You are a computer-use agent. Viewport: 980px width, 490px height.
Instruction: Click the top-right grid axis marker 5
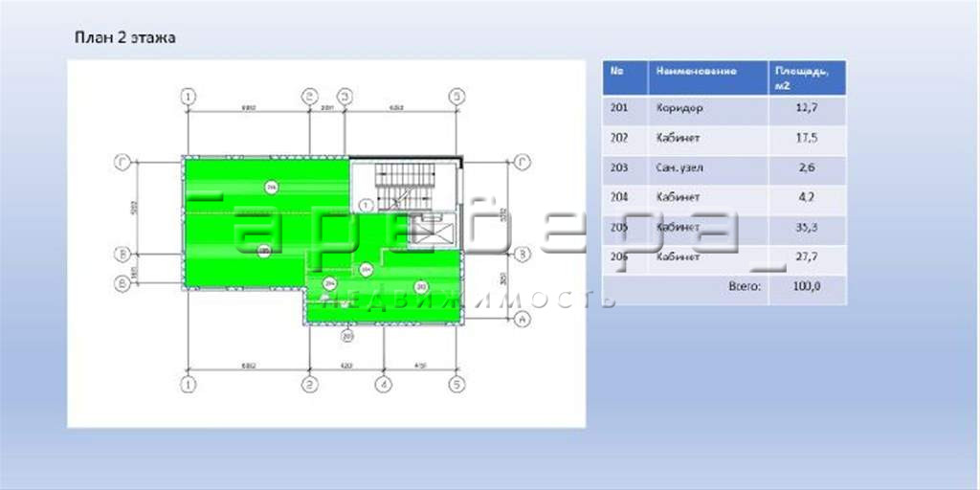(457, 97)
